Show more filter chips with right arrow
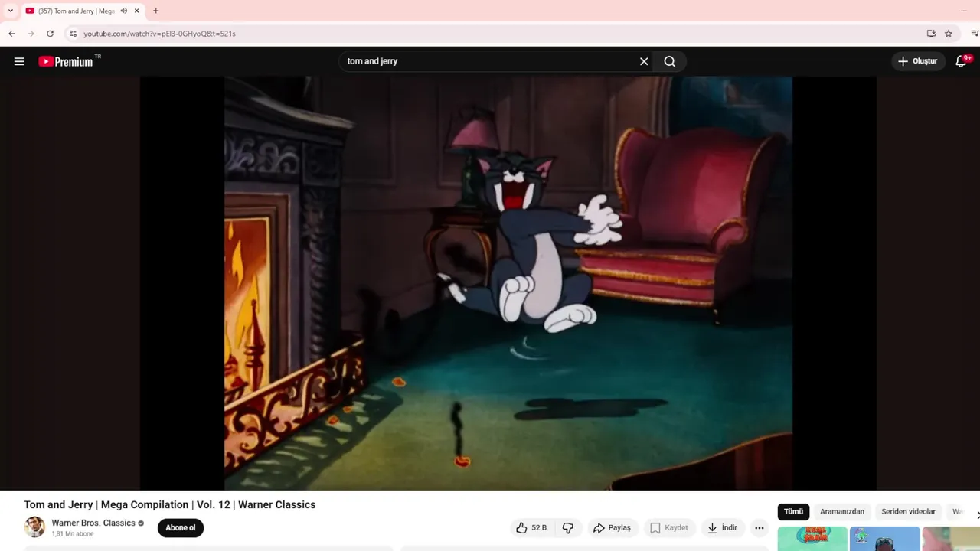This screenshot has height=551, width=980. pyautogui.click(x=977, y=514)
